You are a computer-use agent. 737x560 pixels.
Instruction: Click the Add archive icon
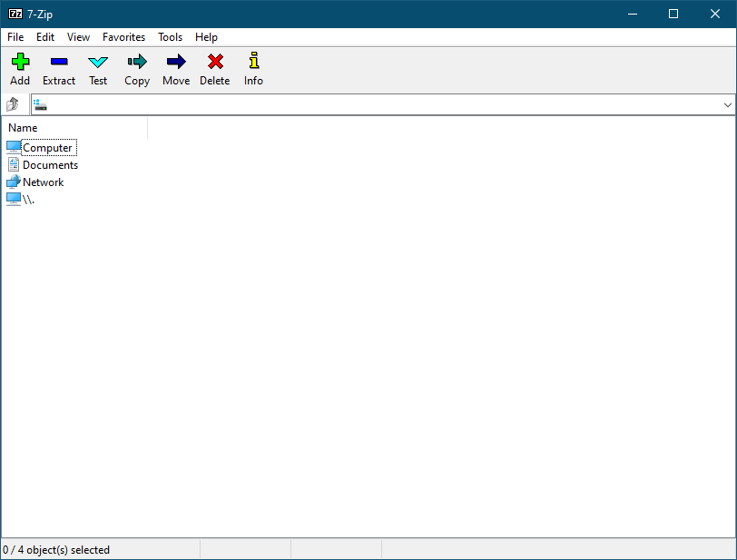tap(19, 68)
